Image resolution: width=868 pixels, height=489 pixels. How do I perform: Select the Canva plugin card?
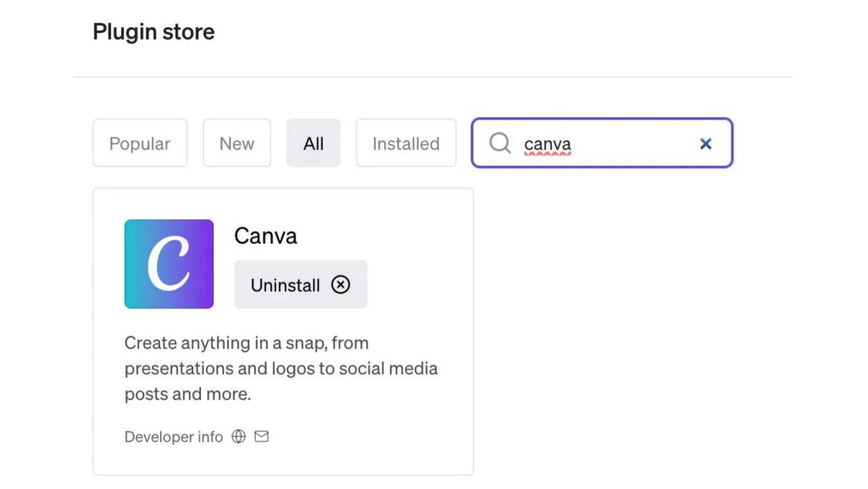coord(283,331)
